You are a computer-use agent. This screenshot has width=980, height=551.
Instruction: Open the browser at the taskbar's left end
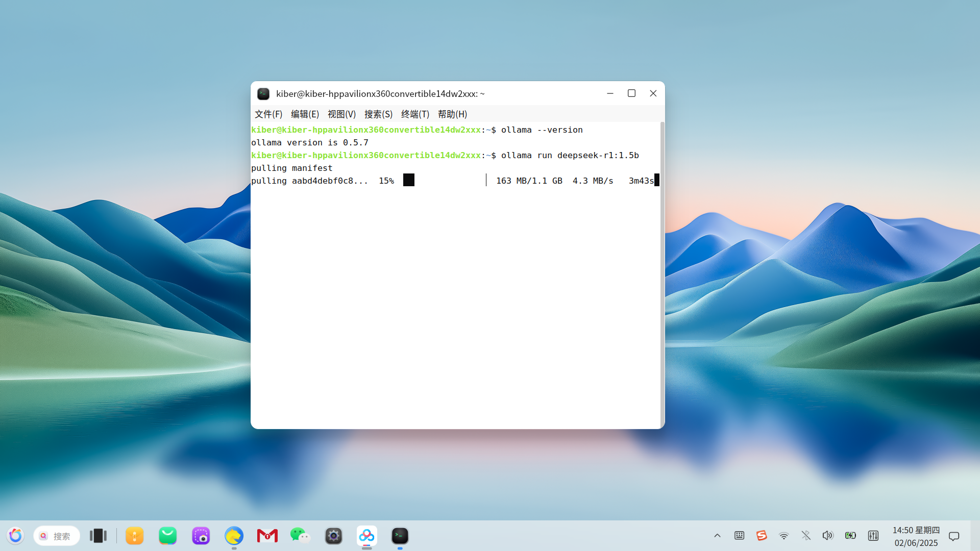click(x=15, y=535)
